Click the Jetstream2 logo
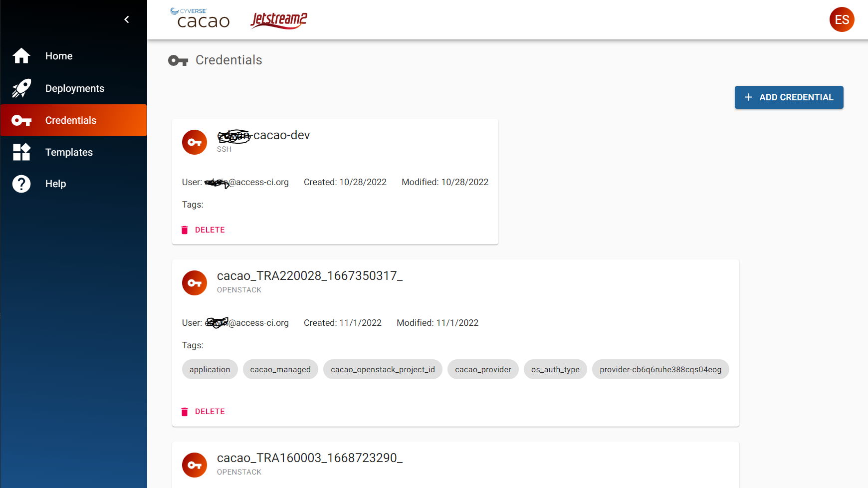 278,20
